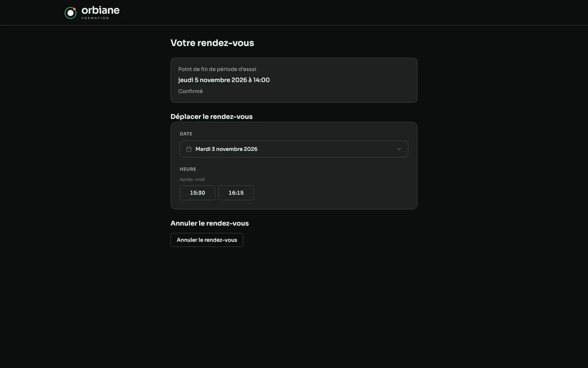Image resolution: width=588 pixels, height=368 pixels.
Task: Click the Annuler le rendez-vous section heading
Action: pos(209,223)
